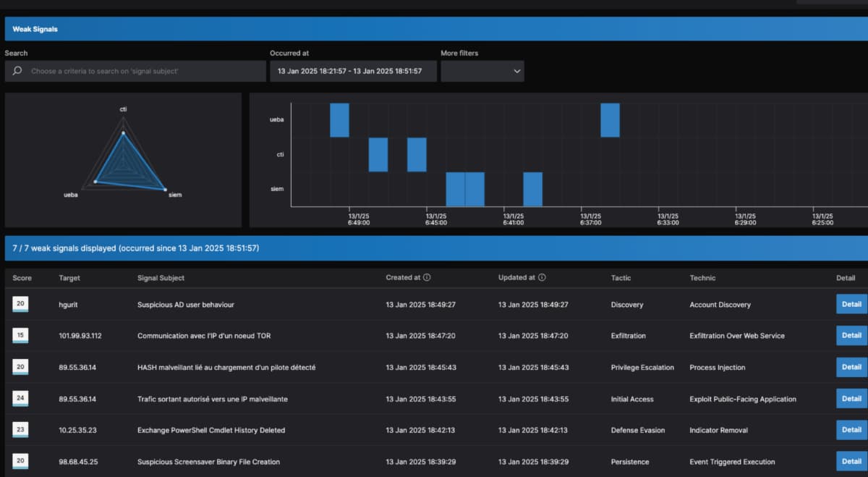Screen dimensions: 868x477
Task: Click score badge 23 for 10.25.35.23
Action: point(20,430)
